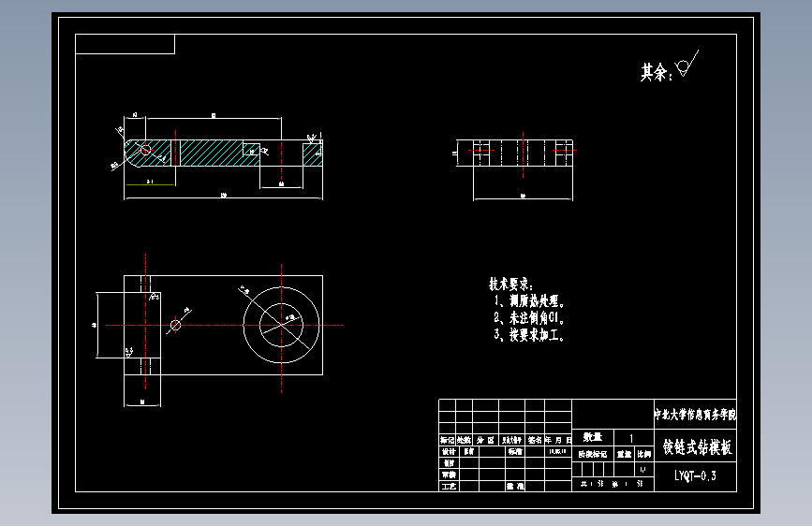This screenshot has width=812, height=526.
Task: Click the 共 张 第 张 sheet count cell
Action: [x=613, y=484]
